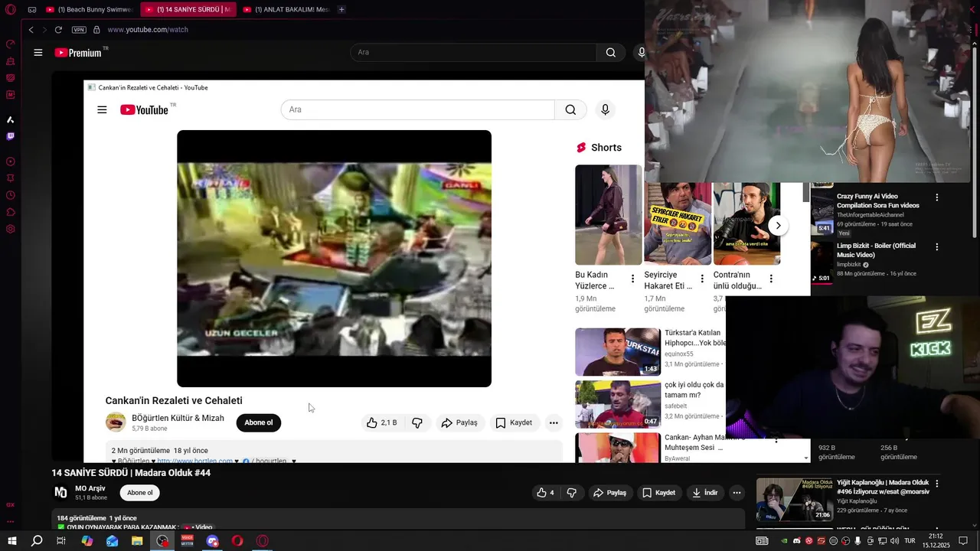The height and width of the screenshot is (551, 980).
Task: Toggle the VPN badge in address bar
Action: (x=79, y=30)
